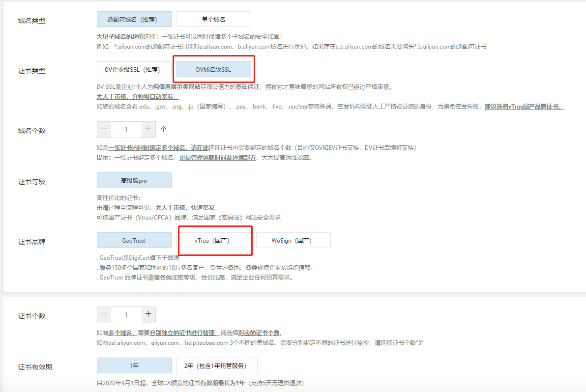Image resolution: width=586 pixels, height=392 pixels.
Task: Click text starting 服务150多个国家和地区
Action: click(x=205, y=268)
